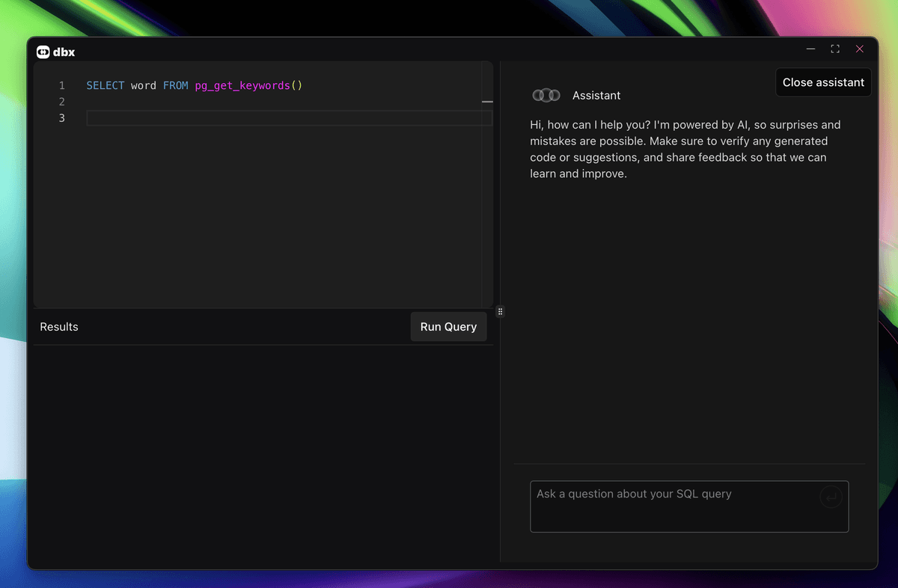Click the dbx logo icon
The image size is (898, 588).
pos(43,52)
